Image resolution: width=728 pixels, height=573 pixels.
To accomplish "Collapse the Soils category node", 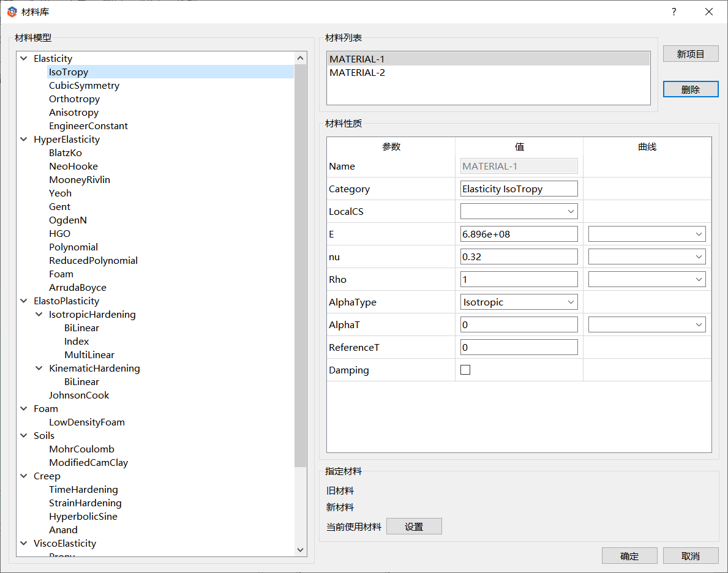I will [x=24, y=435].
